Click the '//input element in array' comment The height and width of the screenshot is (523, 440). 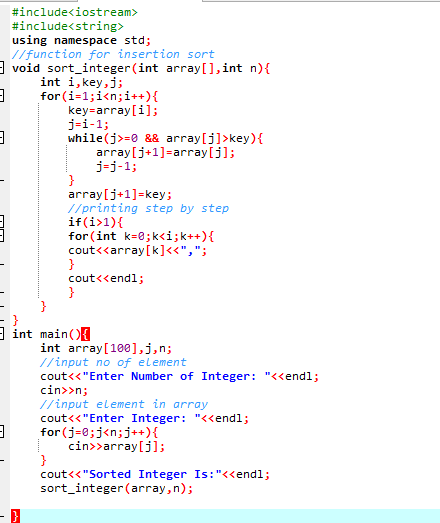point(124,405)
